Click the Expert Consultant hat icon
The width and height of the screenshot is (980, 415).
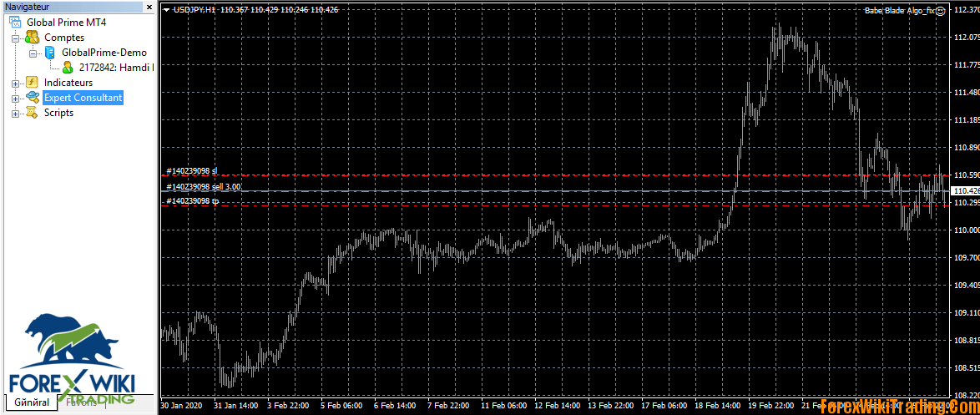click(33, 98)
